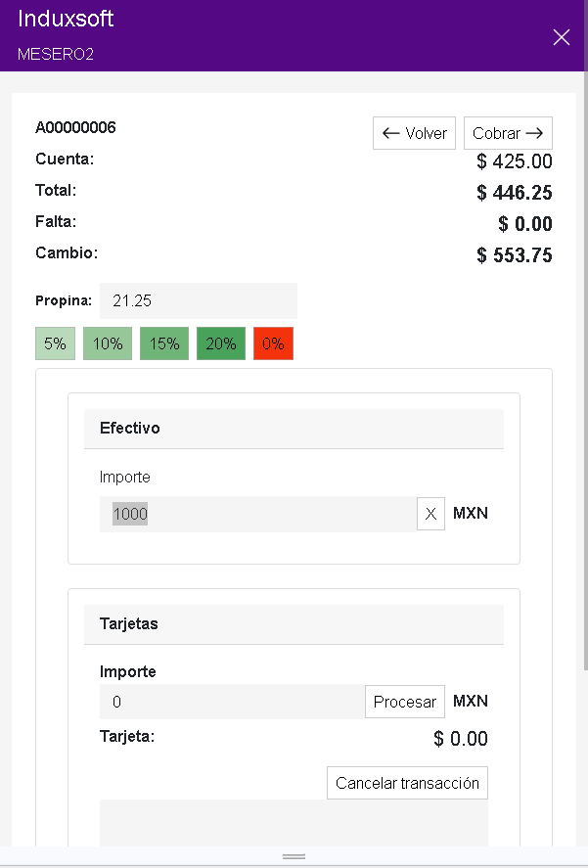Click the gray card transaction text area
This screenshot has height=868, width=588.
(x=294, y=822)
